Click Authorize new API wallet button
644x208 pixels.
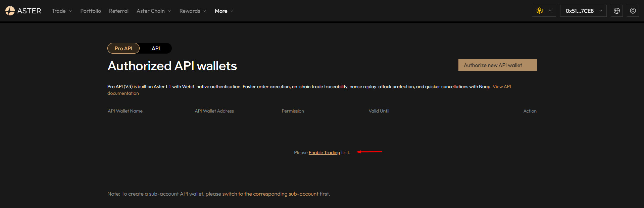[x=498, y=65]
